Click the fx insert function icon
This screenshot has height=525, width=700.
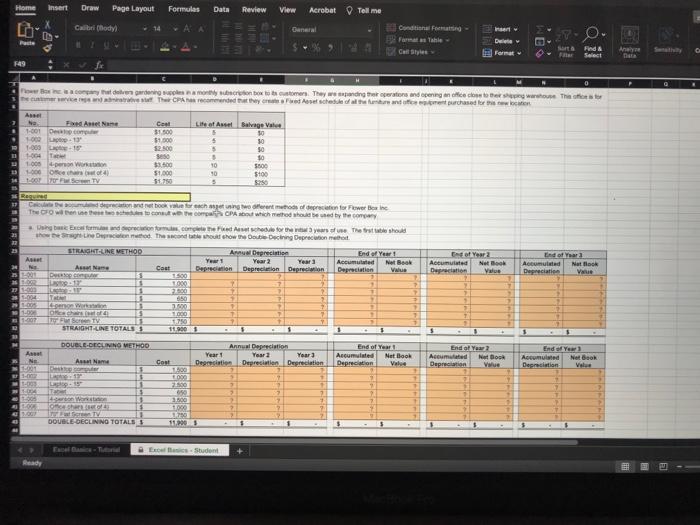tap(99, 65)
